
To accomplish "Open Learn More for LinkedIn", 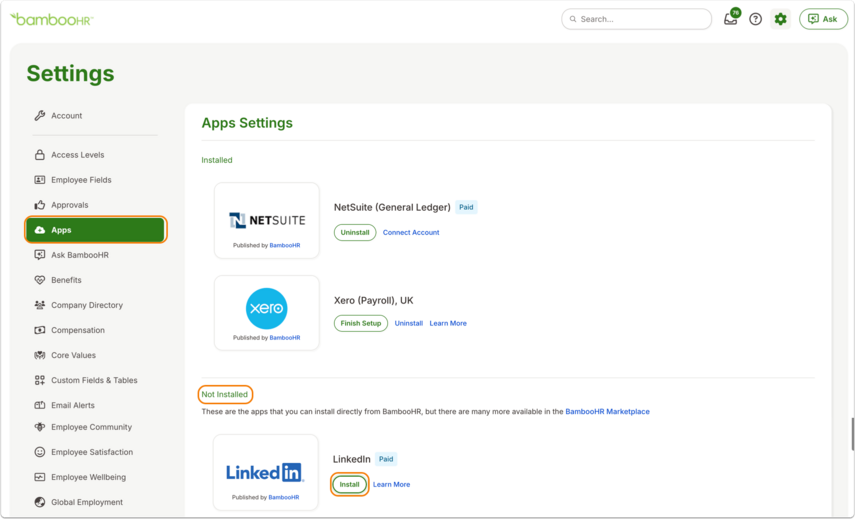I will [392, 484].
